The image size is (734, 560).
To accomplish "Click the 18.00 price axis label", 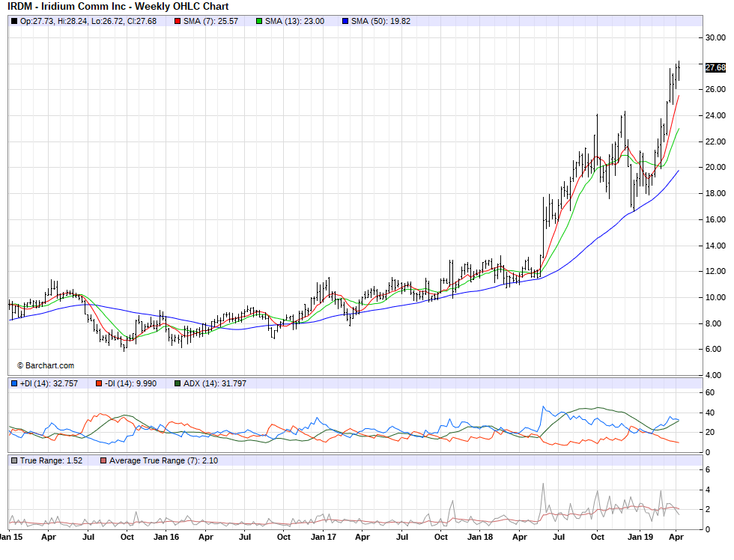I will click(x=715, y=194).
